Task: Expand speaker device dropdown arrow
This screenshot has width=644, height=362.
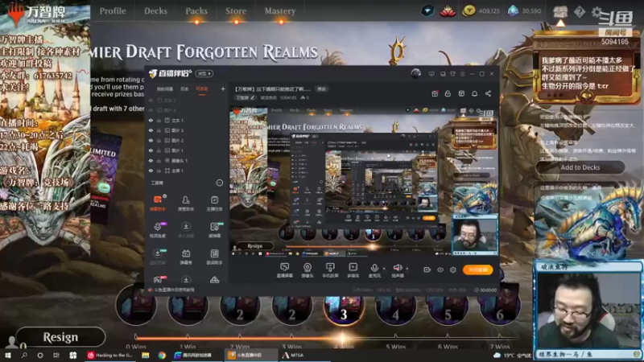Action: point(407,269)
